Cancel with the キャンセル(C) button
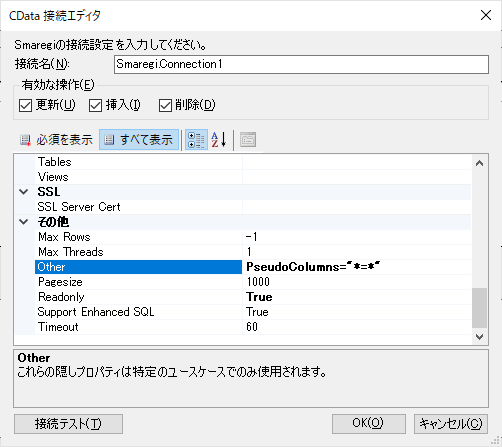The width and height of the screenshot is (502, 447). pyautogui.click(x=451, y=424)
